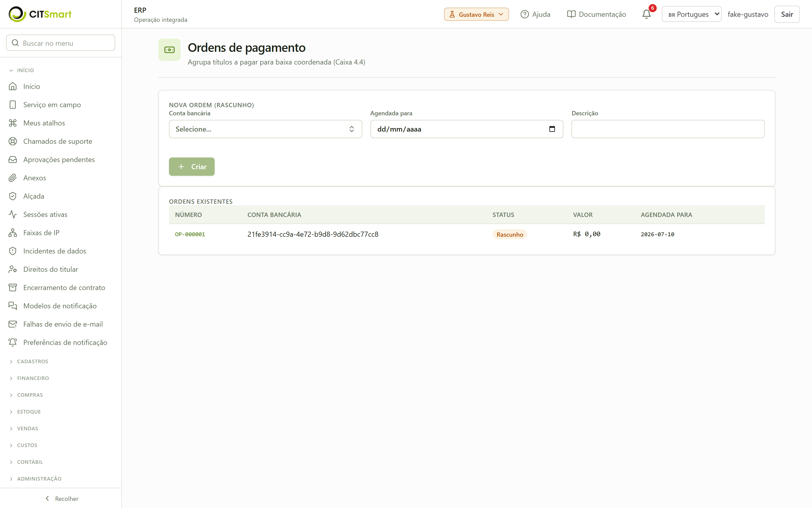
Task: Click the payment orders banknote icon
Action: 170,50
